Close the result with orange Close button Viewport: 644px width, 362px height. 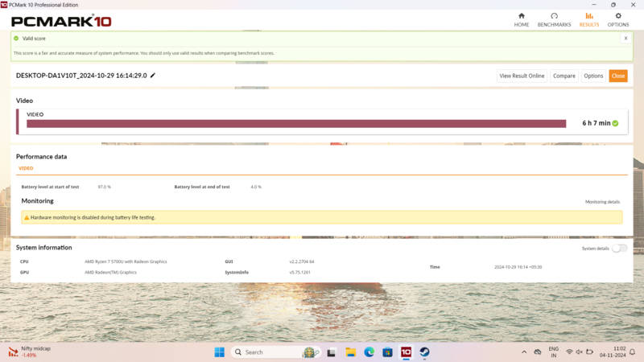pyautogui.click(x=617, y=76)
